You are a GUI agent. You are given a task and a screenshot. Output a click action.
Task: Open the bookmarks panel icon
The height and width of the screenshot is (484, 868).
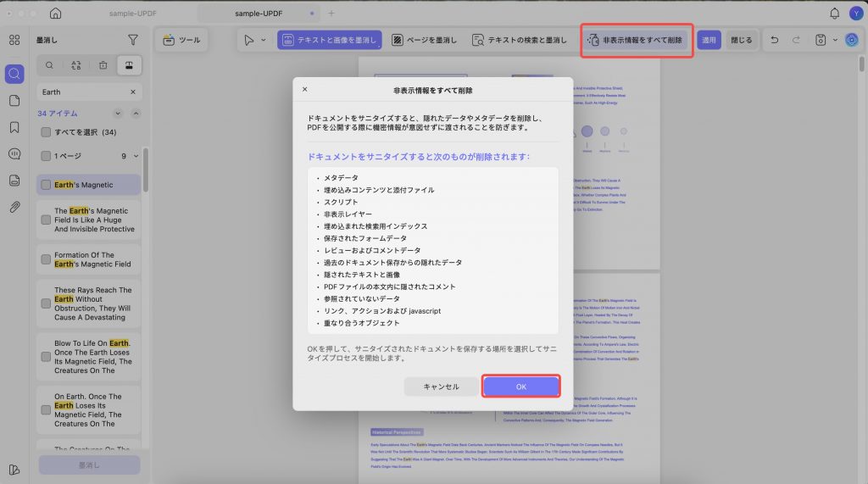click(14, 127)
